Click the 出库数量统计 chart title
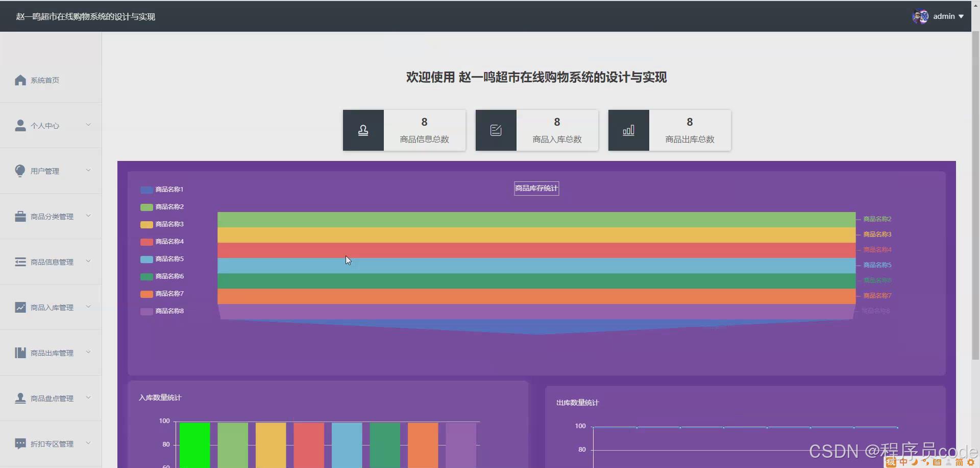Screen dimensions: 980x468 tap(577, 403)
